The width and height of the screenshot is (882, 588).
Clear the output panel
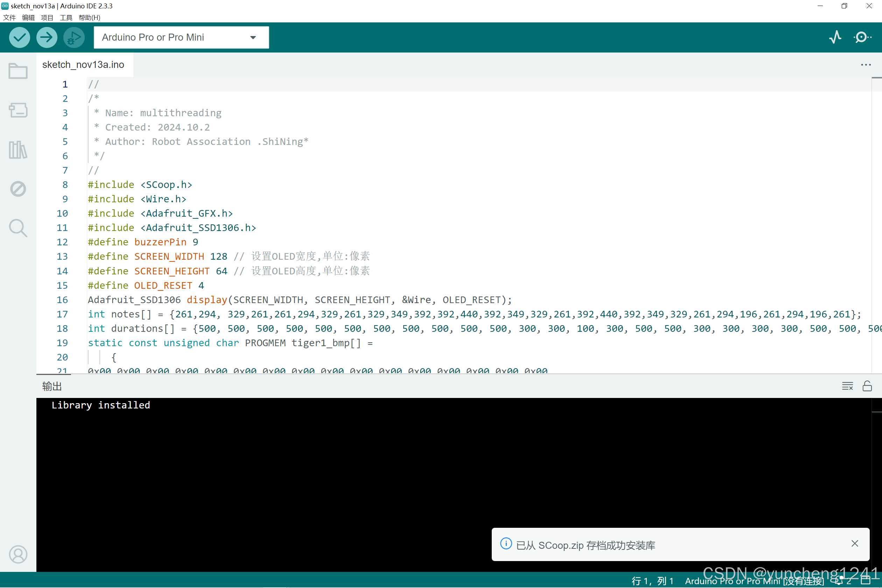(847, 386)
